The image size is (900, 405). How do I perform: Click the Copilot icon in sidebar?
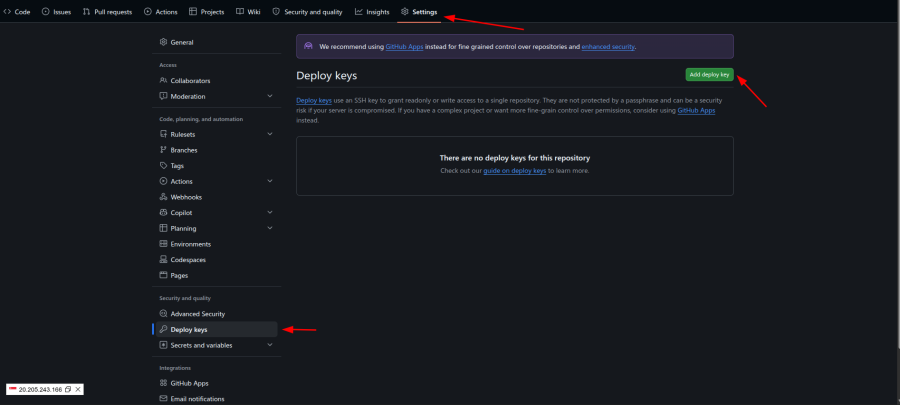pyautogui.click(x=163, y=213)
